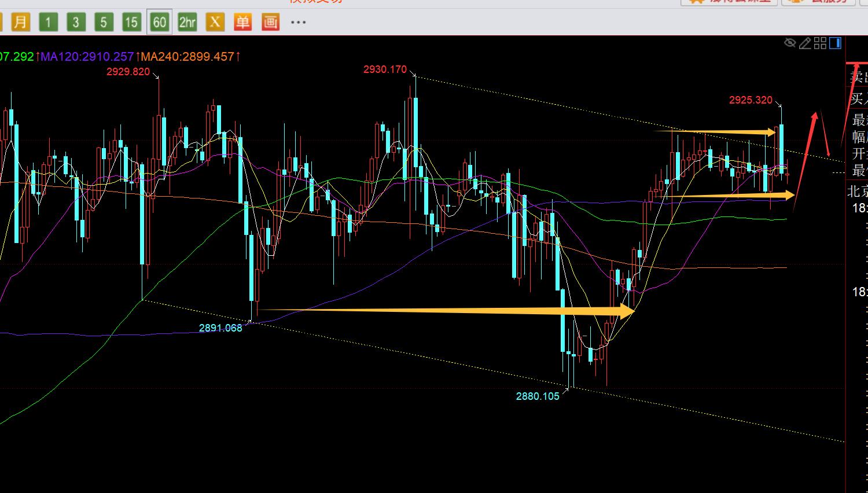
Task: Open the 画 drawing tools icon
Action: [x=270, y=23]
